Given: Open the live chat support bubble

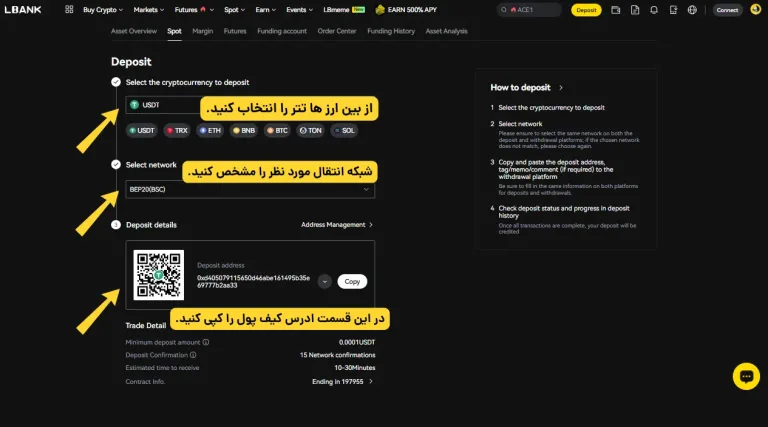Looking at the screenshot, I should pos(746,376).
